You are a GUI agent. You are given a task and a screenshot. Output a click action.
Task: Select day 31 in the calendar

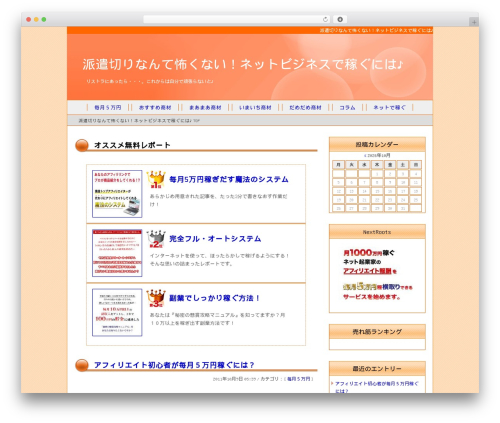tap(403, 208)
